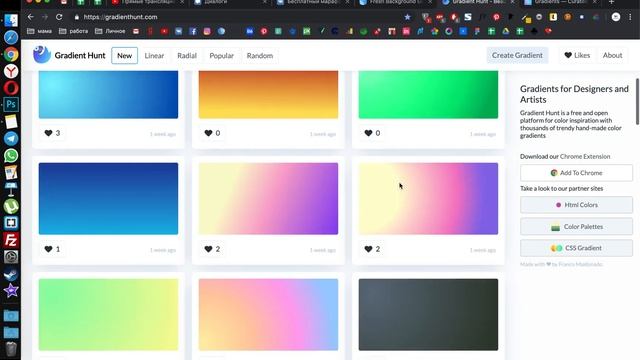
Task: Open Finder in the dock
Action: pyautogui.click(x=11, y=20)
